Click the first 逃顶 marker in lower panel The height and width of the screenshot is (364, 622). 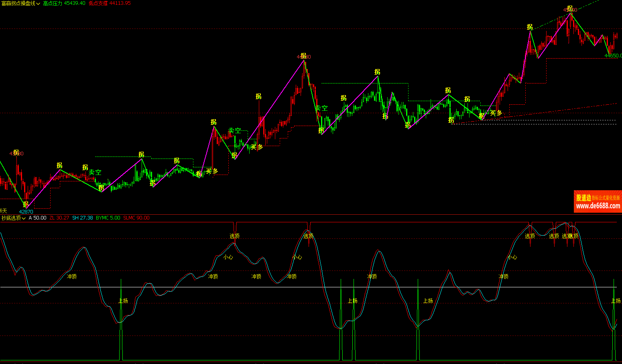(x=234, y=236)
